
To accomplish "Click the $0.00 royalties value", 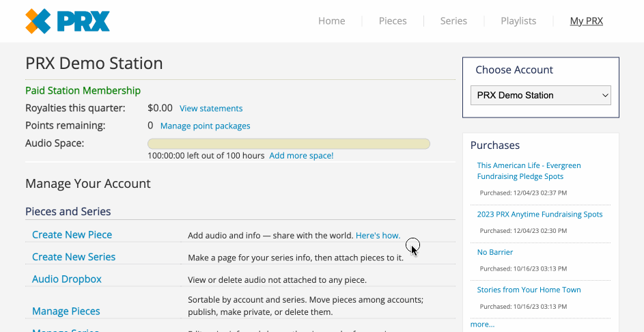I will click(x=160, y=108).
